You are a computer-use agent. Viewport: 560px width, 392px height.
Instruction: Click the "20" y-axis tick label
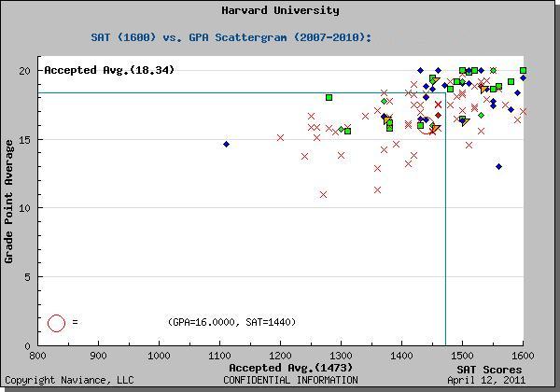(24, 71)
